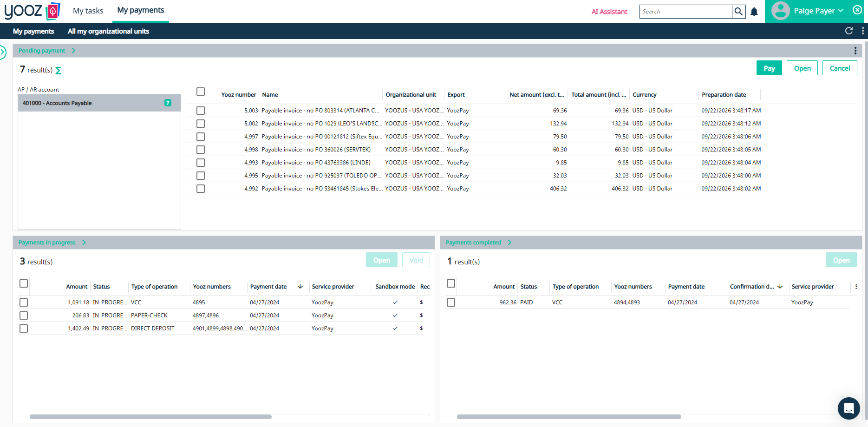Click the sigma totals icon
Viewport: 868px width, 427px height.
pyautogui.click(x=58, y=71)
